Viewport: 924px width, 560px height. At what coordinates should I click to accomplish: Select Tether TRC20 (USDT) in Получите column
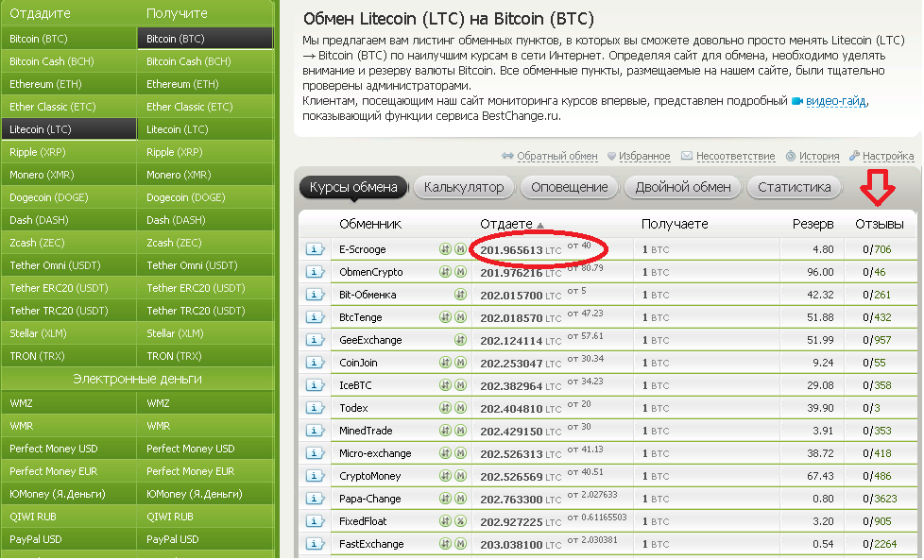click(x=206, y=311)
